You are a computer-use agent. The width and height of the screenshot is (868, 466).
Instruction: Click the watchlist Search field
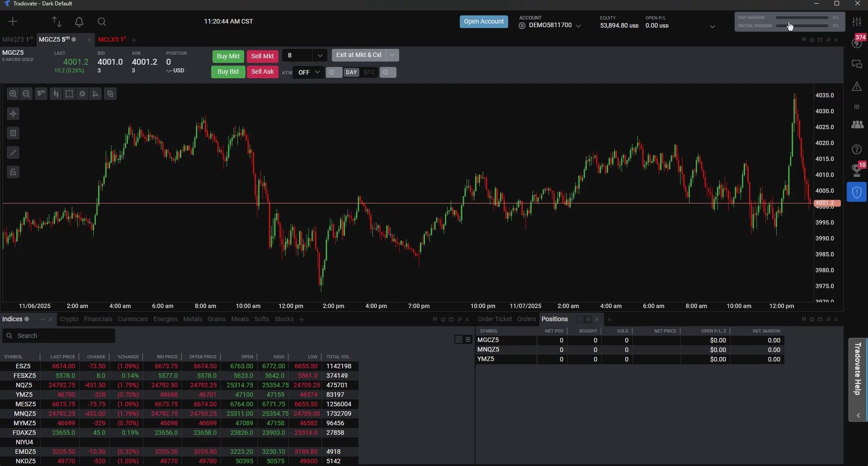click(x=59, y=336)
